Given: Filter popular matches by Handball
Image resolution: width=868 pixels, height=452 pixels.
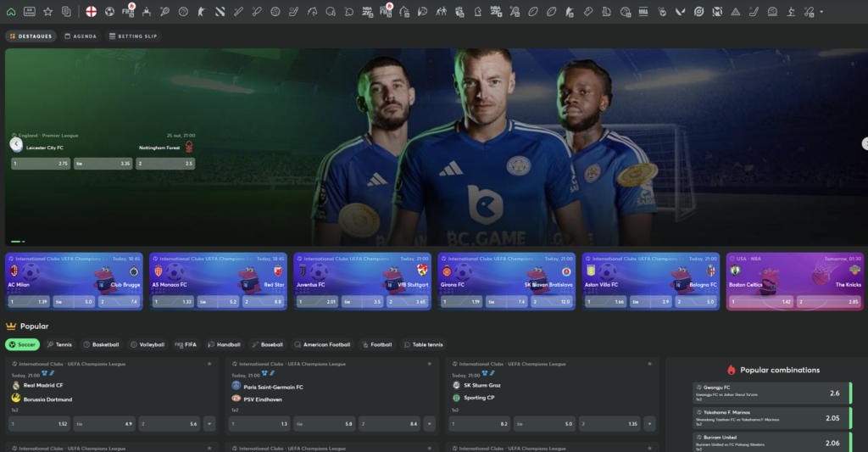Looking at the screenshot, I should [224, 344].
